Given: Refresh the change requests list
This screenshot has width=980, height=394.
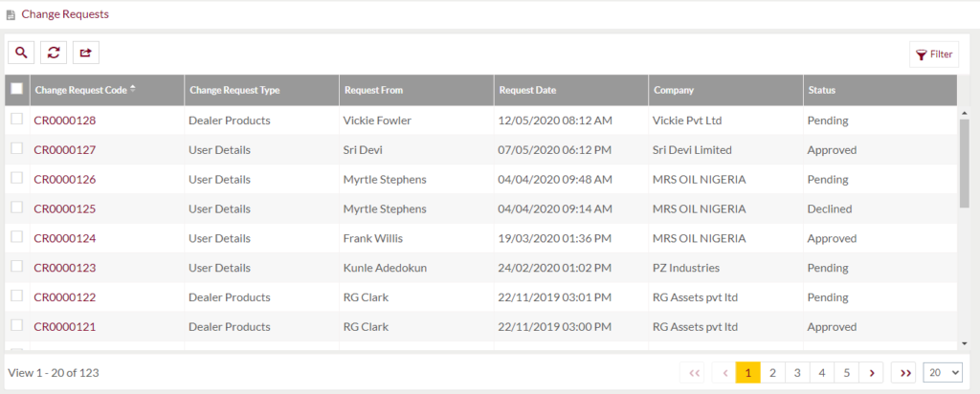Looking at the screenshot, I should 54,53.
